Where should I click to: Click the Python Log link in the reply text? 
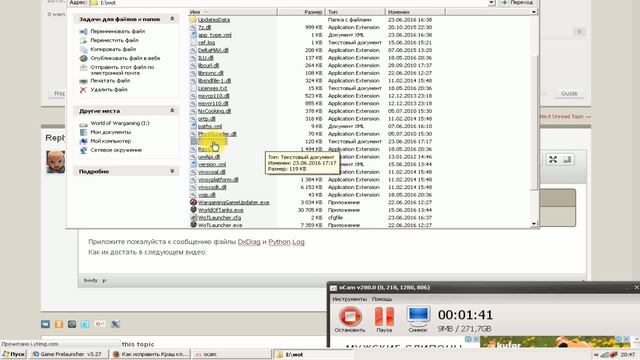point(287,242)
